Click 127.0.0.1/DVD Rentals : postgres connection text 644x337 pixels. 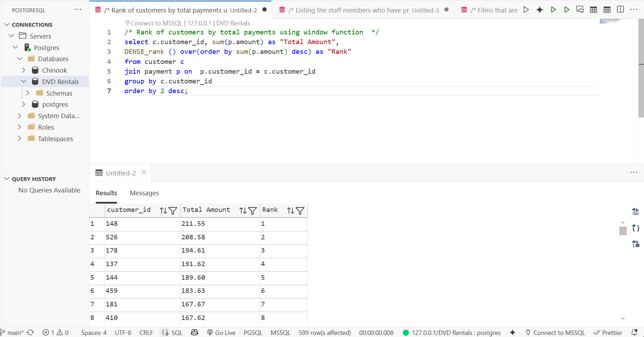[456, 332]
